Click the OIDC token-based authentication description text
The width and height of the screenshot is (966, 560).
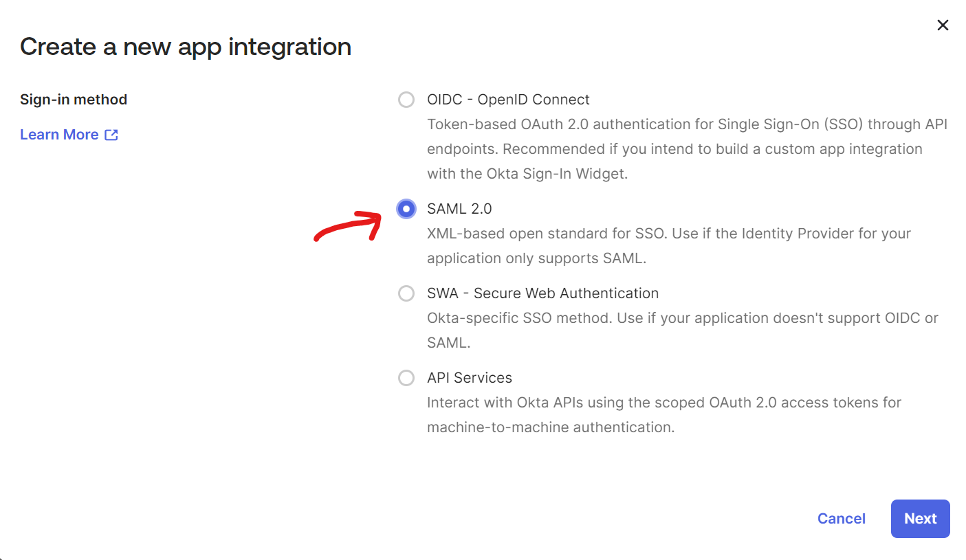(x=688, y=148)
